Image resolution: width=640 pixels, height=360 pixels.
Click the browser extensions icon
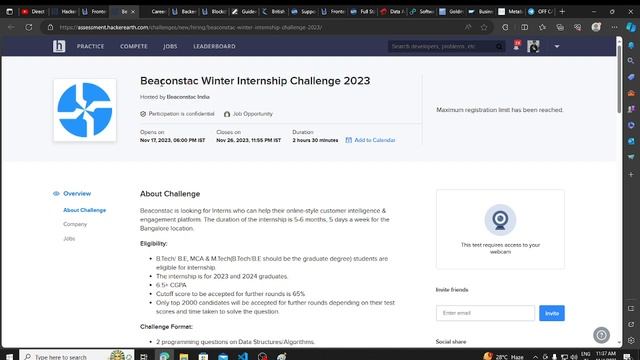click(x=505, y=27)
